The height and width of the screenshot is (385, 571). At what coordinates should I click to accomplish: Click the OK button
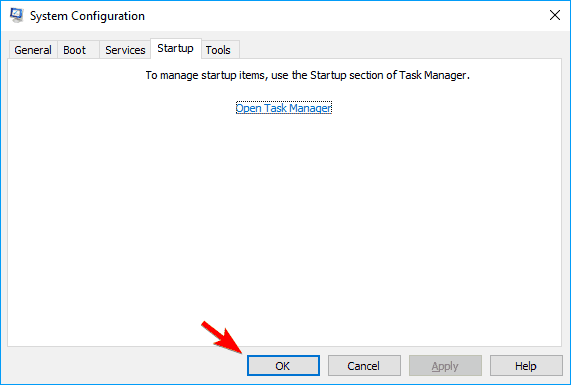pos(283,366)
